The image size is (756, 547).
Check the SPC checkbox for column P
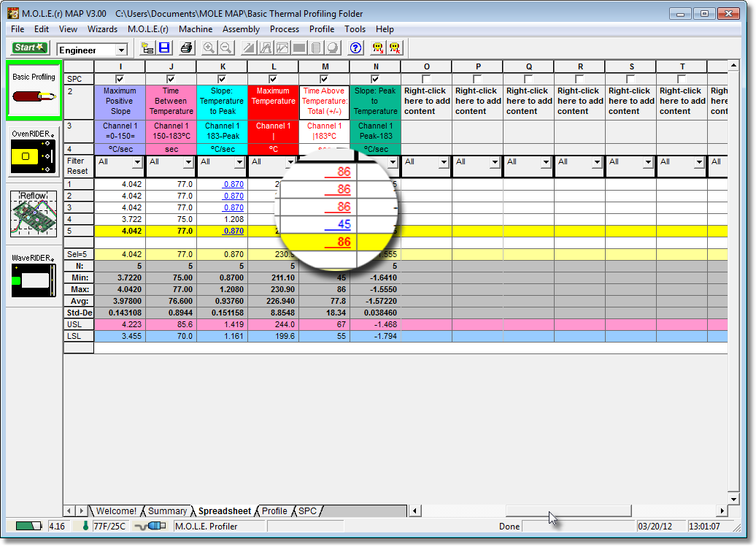pyautogui.click(x=477, y=79)
